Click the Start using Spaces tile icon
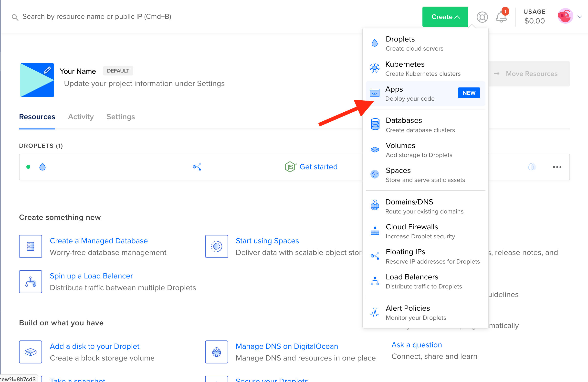 pyautogui.click(x=216, y=246)
